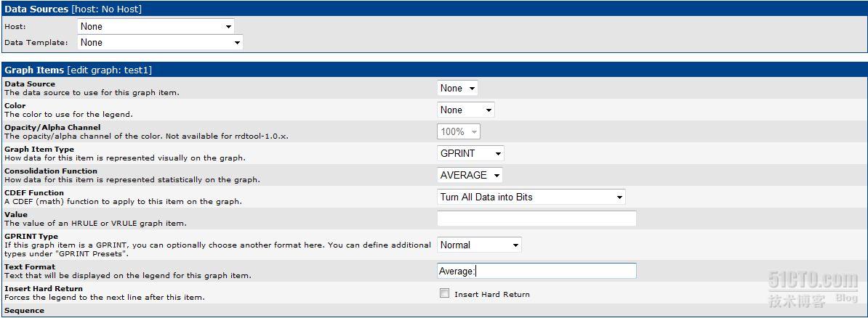Click the 'Consolidation Function' field label
Viewport: 868px width, 318px height.
[51, 171]
